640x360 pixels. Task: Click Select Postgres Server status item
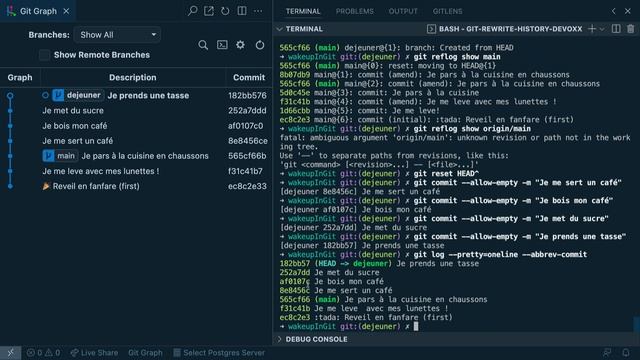click(x=219, y=353)
